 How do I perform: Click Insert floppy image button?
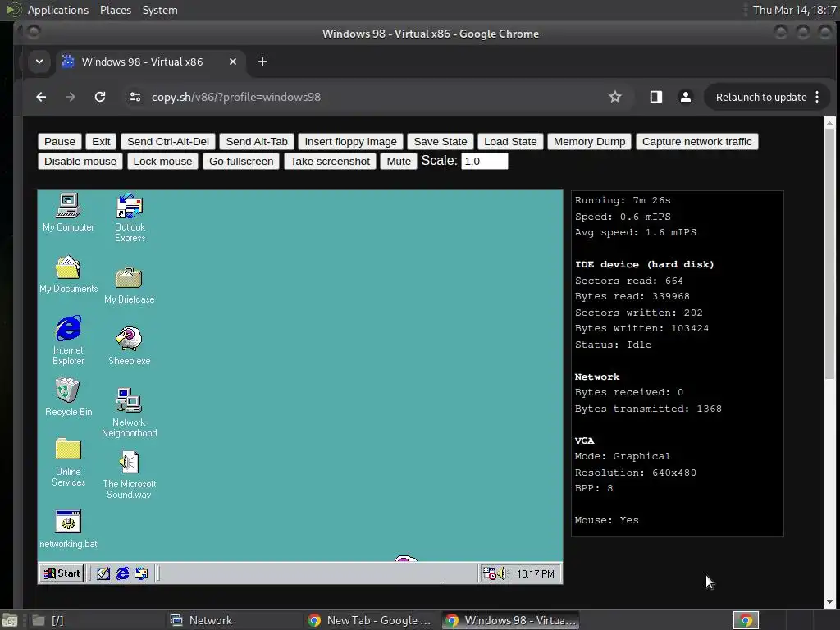pyautogui.click(x=350, y=141)
